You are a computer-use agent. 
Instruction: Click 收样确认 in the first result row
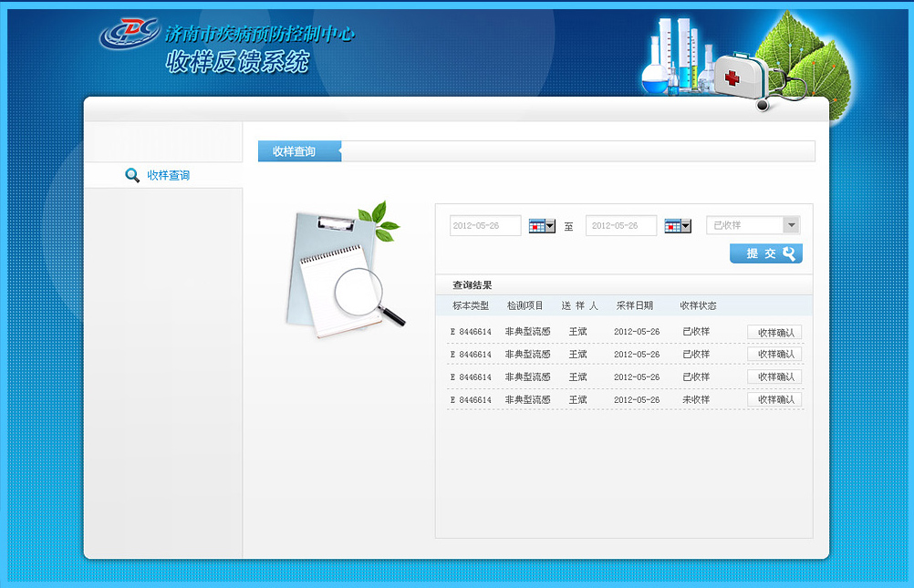(774, 333)
